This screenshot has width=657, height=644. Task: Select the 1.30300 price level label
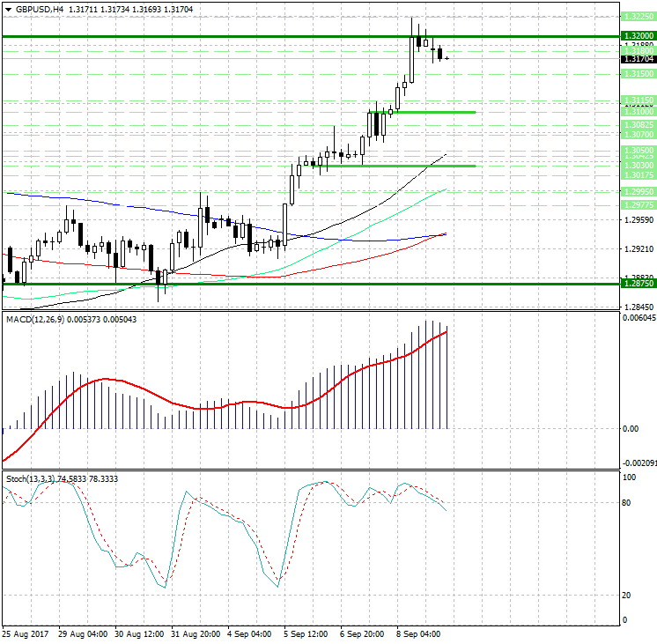637,165
